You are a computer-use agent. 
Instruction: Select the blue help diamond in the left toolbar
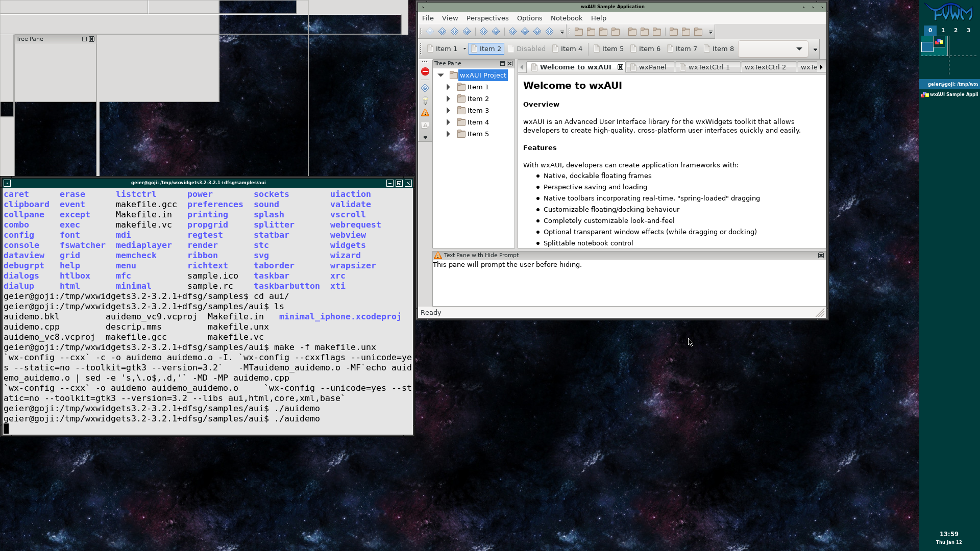425,87
